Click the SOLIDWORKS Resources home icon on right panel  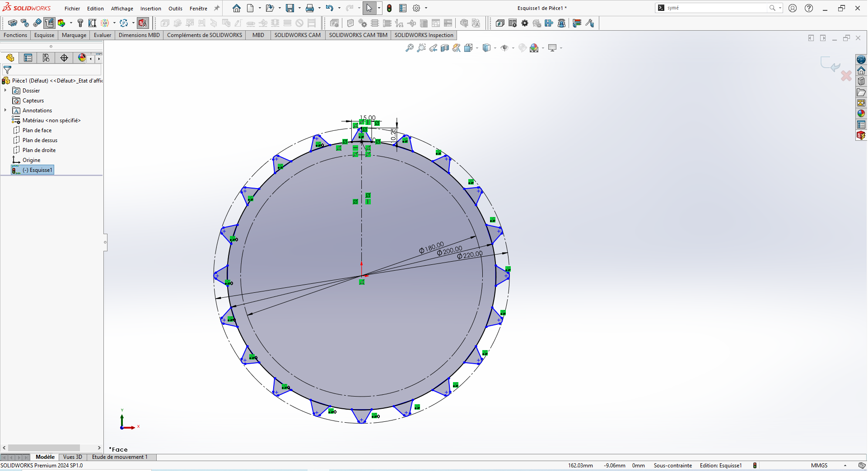[862, 70]
